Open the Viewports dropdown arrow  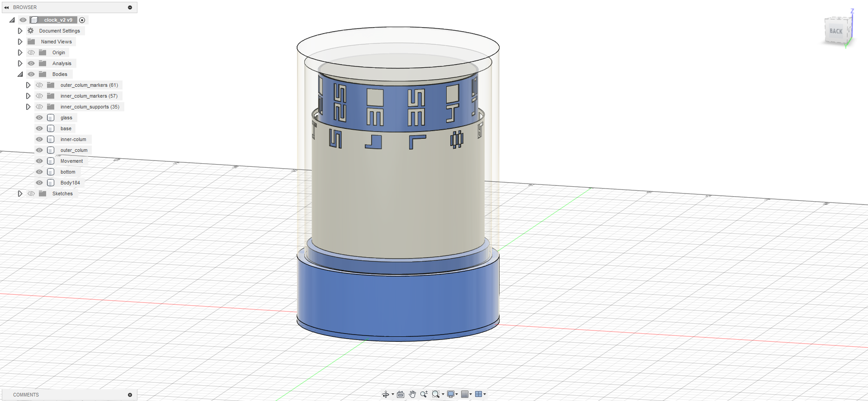point(485,394)
